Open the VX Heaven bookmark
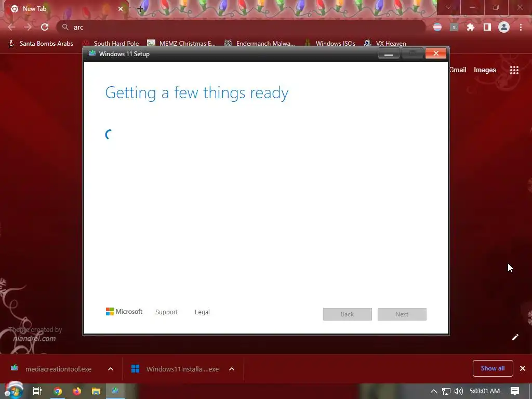 pos(385,44)
